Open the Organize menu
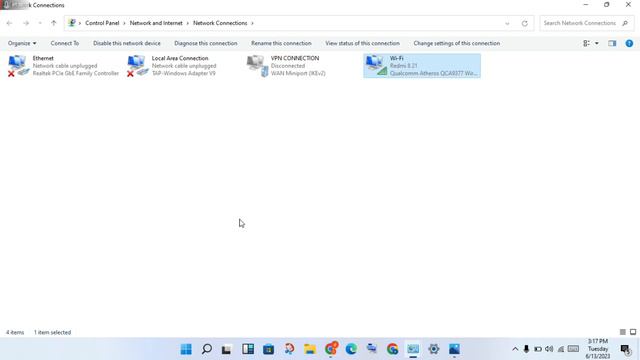This screenshot has height=360, width=640. tap(22, 43)
